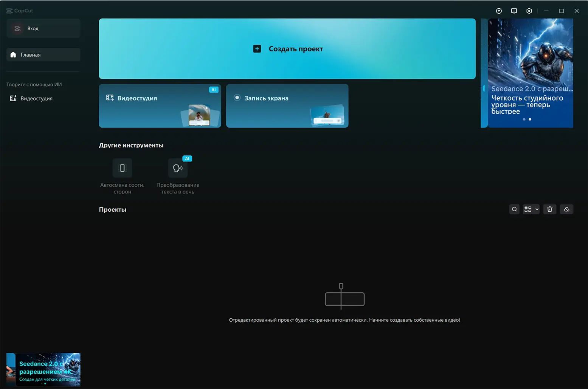This screenshot has height=389, width=588.
Task: Open Главная in the sidebar
Action: click(43, 55)
